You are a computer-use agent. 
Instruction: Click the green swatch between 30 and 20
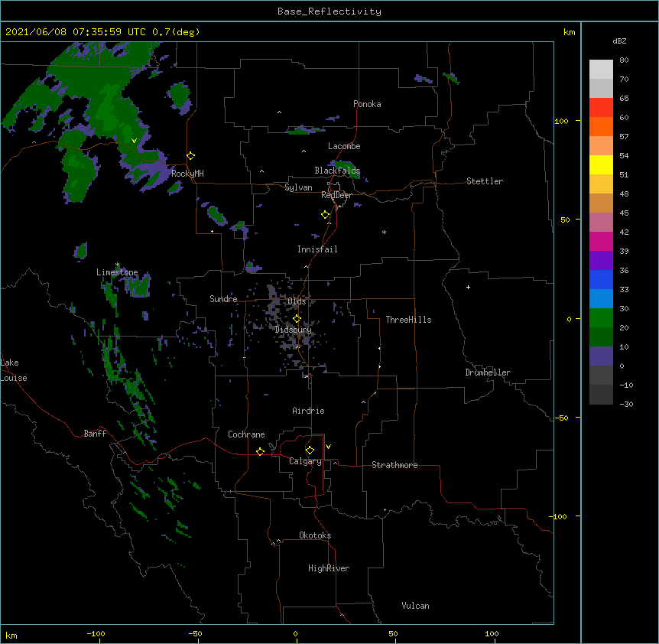pyautogui.click(x=601, y=318)
